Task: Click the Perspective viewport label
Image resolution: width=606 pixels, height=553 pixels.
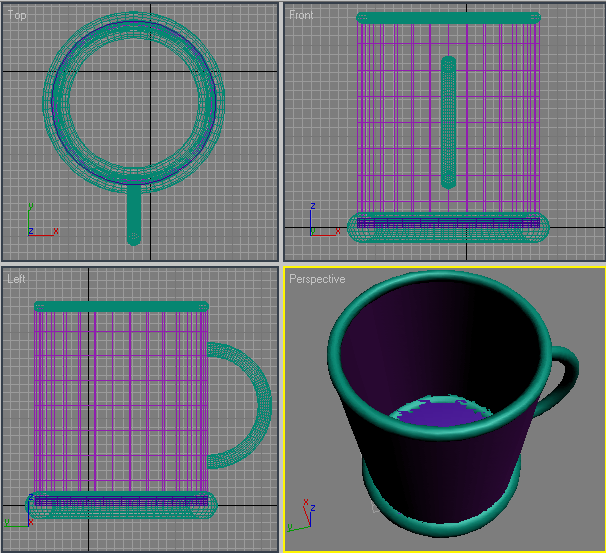Action: (317, 279)
